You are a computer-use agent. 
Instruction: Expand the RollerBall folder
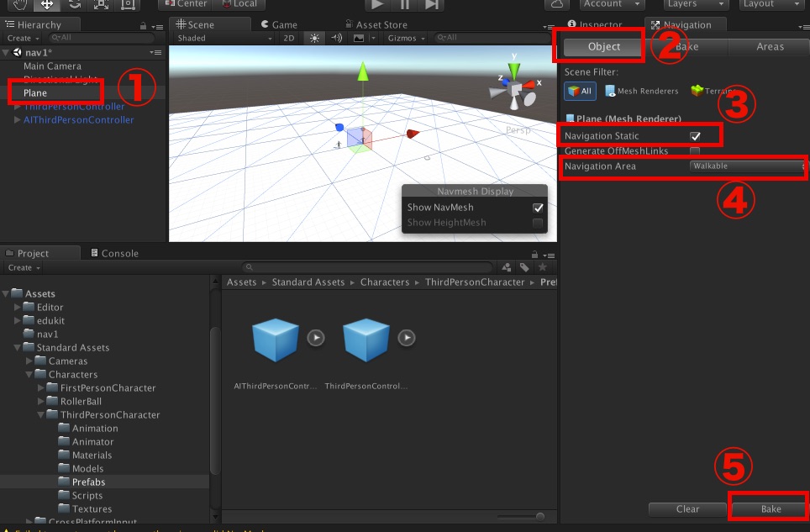click(41, 401)
